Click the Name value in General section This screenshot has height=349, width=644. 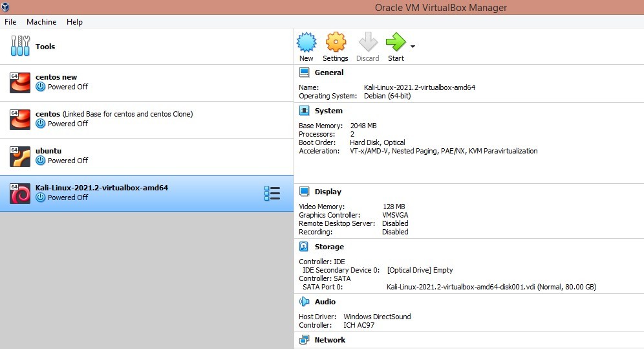tap(420, 87)
